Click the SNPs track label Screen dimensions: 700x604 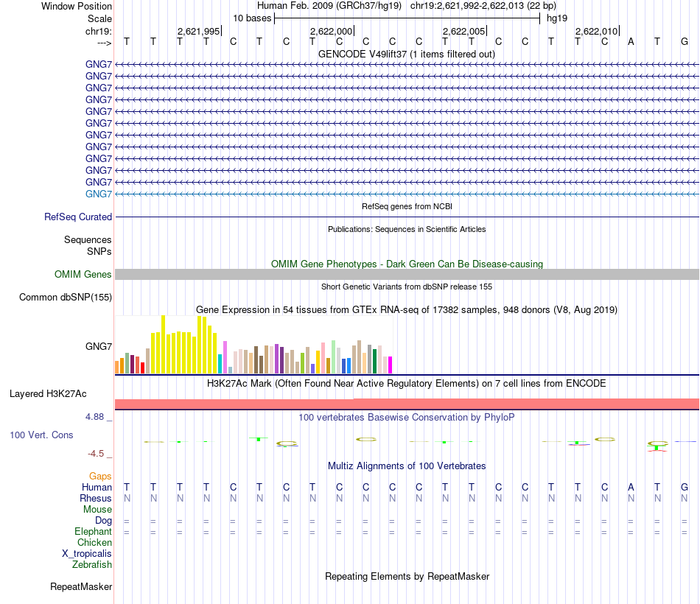tap(99, 251)
